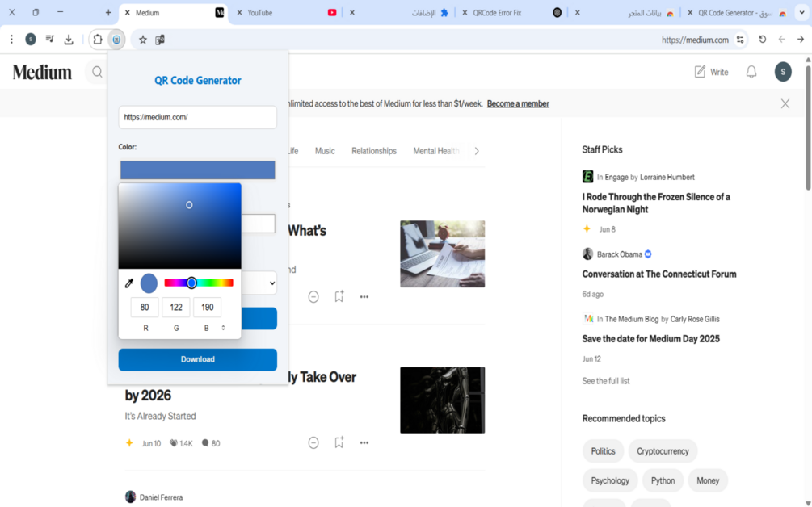Click the R value field showing 80
The height and width of the screenshot is (507, 812).
145,308
